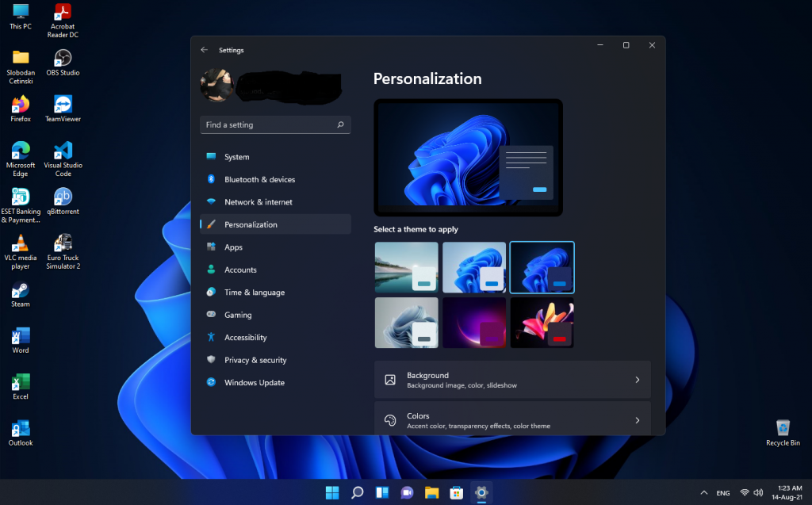Open the Recycle Bin on desktop
Image resolution: width=812 pixels, height=505 pixels.
point(783,428)
